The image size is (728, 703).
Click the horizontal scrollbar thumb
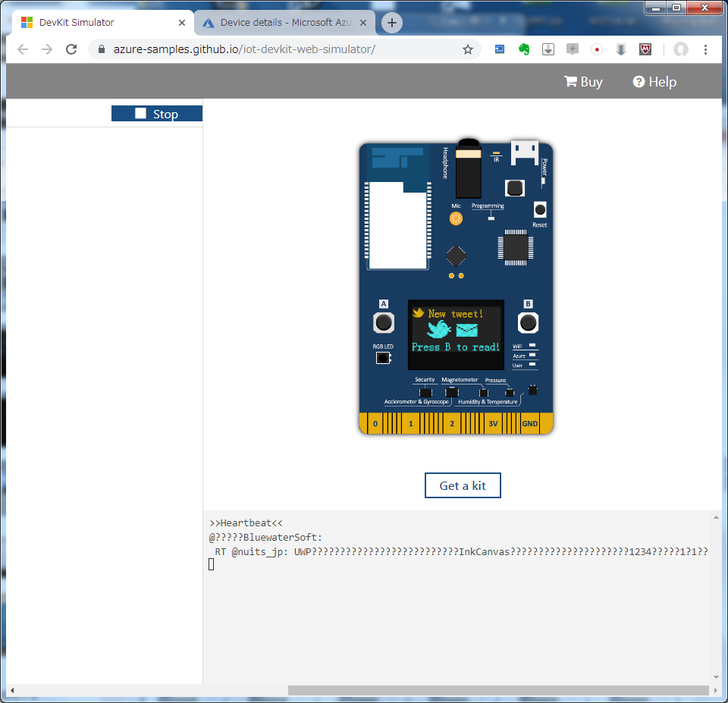[x=498, y=690]
